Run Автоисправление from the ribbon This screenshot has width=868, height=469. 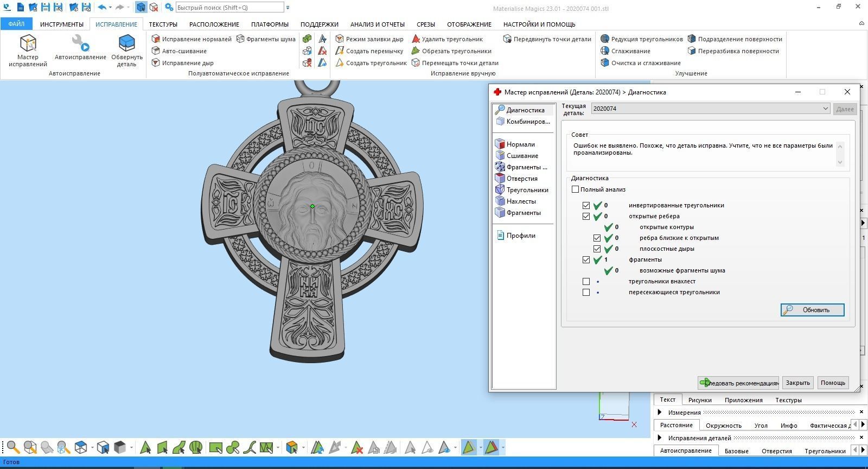click(x=80, y=47)
